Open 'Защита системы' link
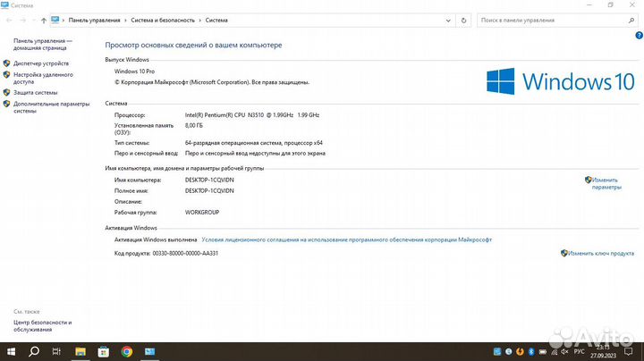The width and height of the screenshot is (644, 361). click(x=35, y=93)
